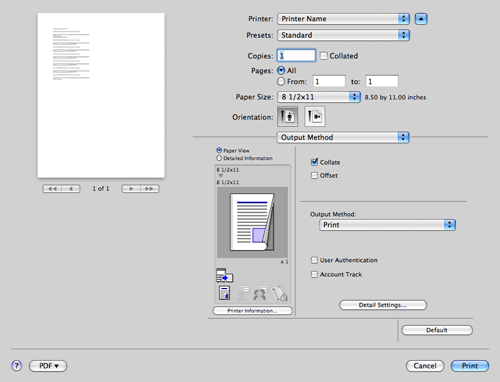Go to next page preview arrow

coord(131,189)
